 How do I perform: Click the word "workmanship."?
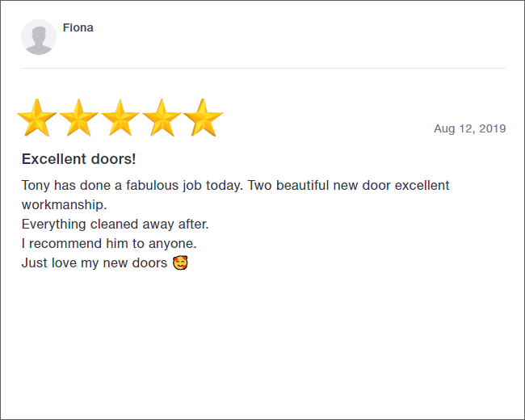coord(64,204)
